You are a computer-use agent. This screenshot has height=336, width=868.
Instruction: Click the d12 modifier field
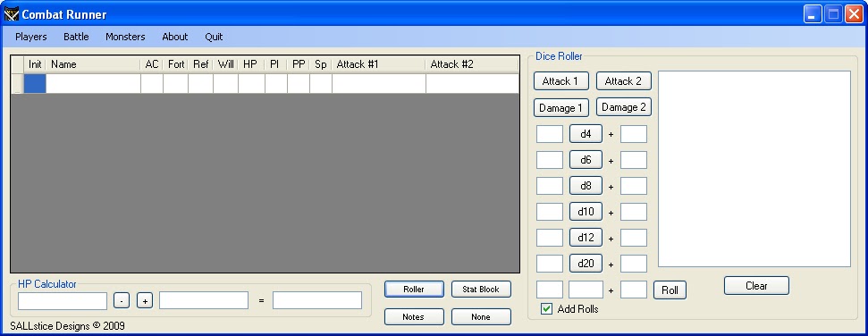(x=634, y=238)
